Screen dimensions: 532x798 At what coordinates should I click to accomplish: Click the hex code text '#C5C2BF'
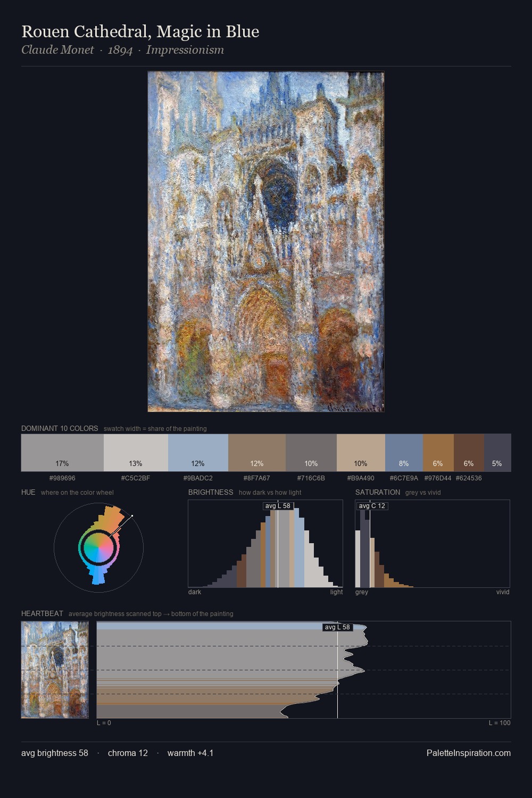coord(136,478)
